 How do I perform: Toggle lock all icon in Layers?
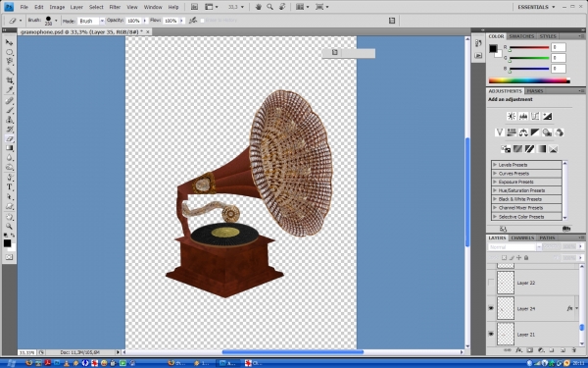click(x=526, y=257)
